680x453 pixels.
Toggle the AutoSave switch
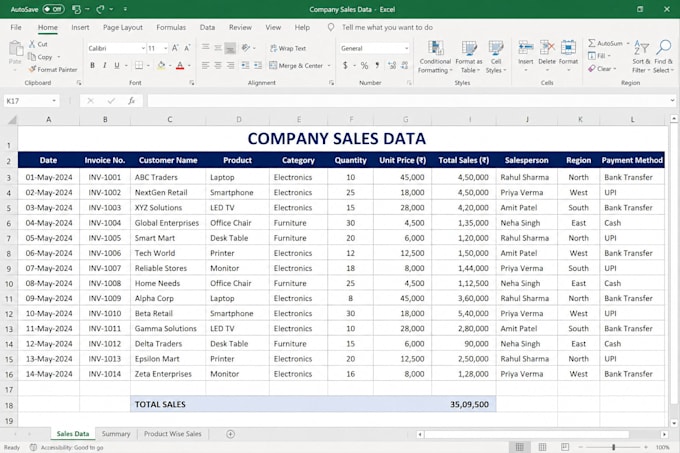pos(53,9)
